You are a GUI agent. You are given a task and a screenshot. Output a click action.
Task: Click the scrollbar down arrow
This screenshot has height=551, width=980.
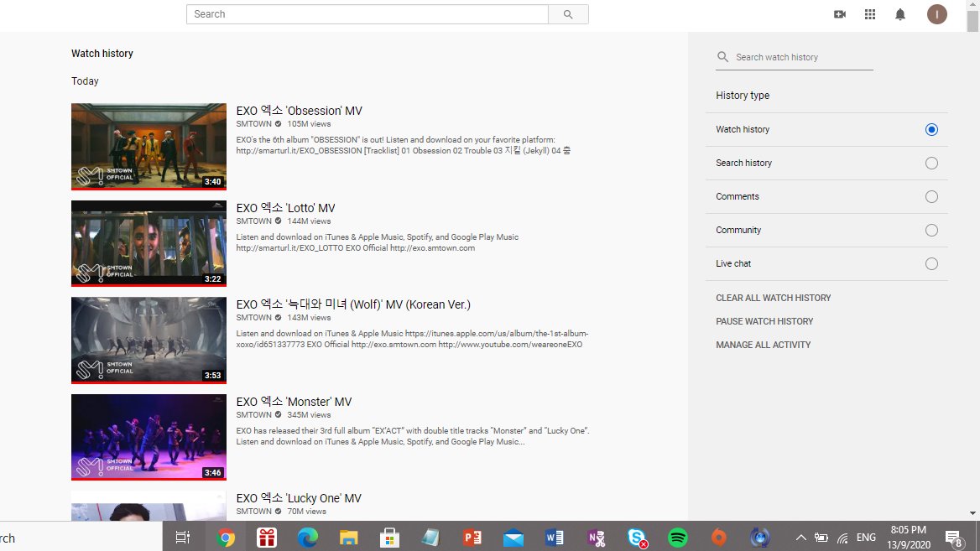[972, 513]
